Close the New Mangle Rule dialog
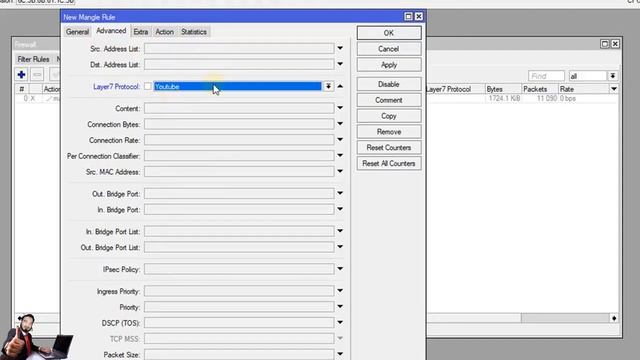This screenshot has width=640, height=360. [419, 16]
